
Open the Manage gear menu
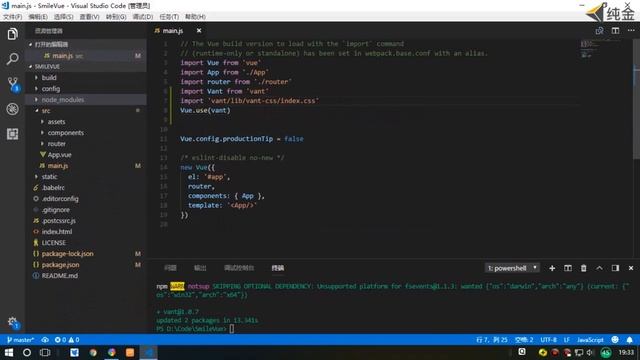(13, 322)
